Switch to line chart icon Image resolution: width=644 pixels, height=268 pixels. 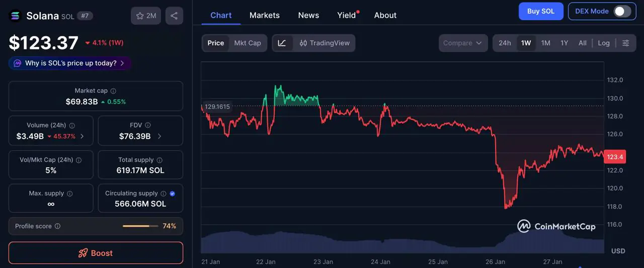click(282, 43)
